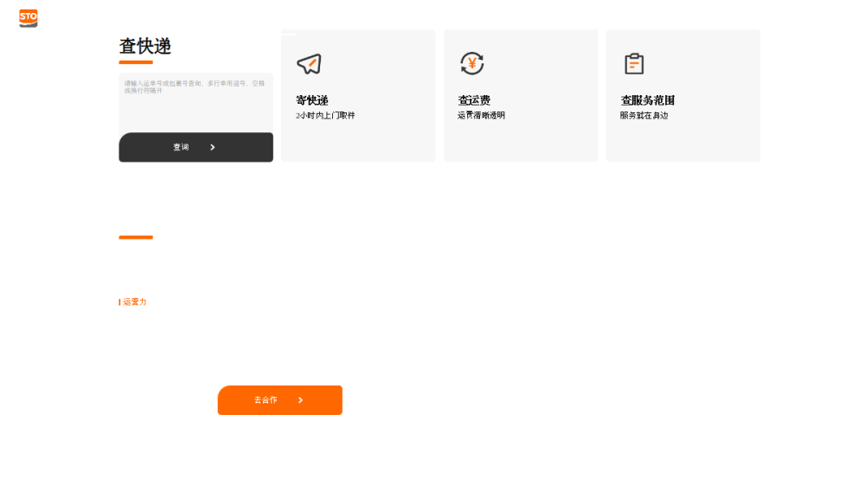Click the 服务就在身边 subtitle
This screenshot has height=504, width=865.
[x=644, y=115]
